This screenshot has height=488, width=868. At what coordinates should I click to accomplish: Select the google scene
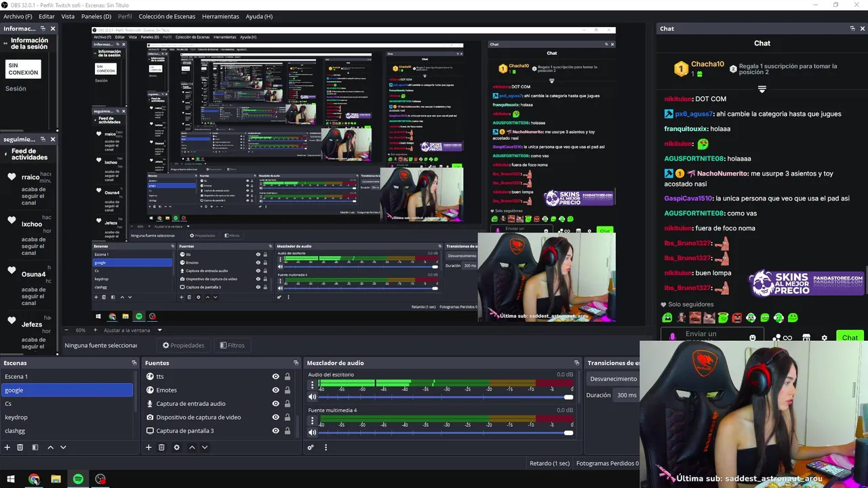coord(67,390)
